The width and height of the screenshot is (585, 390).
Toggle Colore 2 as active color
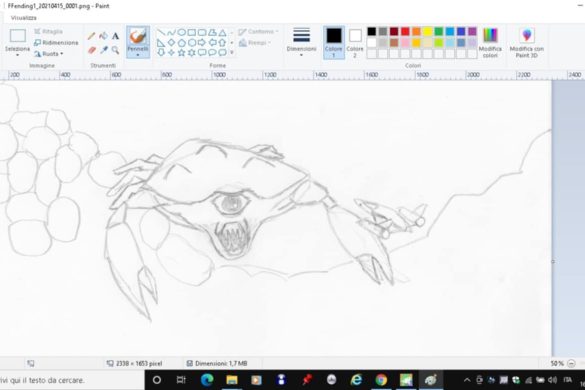tap(355, 43)
